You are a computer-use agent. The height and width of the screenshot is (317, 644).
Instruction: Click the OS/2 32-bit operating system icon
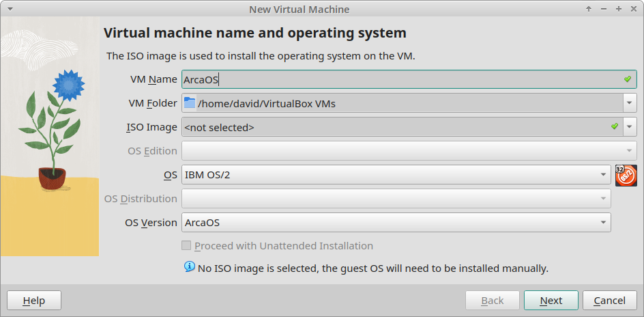[x=626, y=176]
